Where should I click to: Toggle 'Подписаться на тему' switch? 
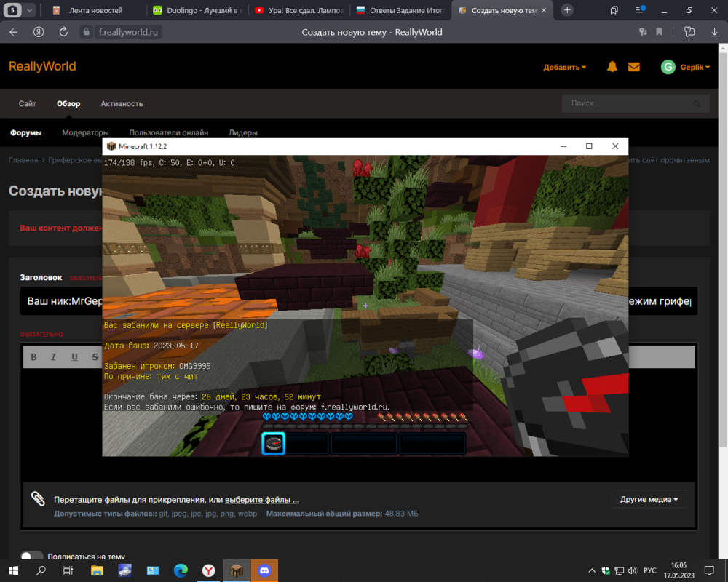coord(31,556)
